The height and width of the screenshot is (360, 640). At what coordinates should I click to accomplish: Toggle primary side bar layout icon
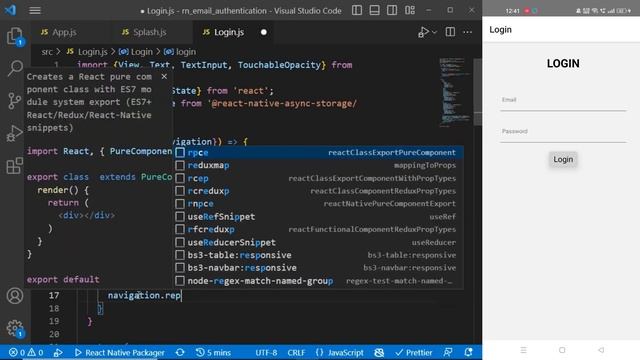click(357, 10)
